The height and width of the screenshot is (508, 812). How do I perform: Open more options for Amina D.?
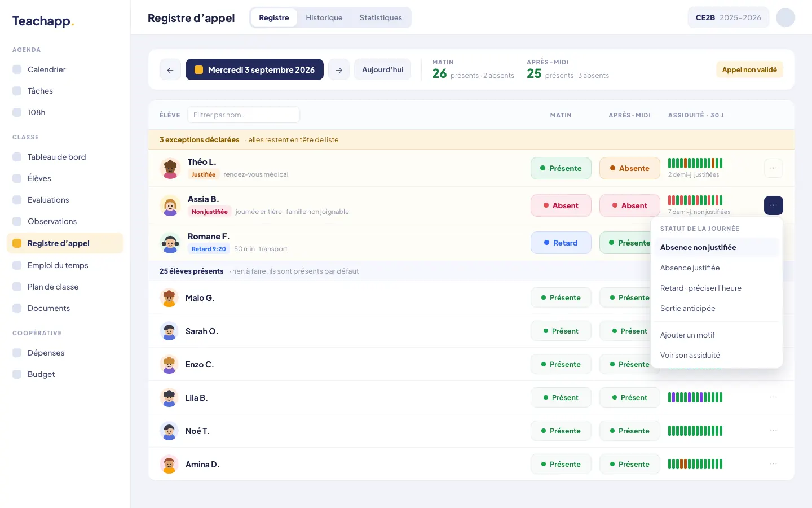(x=774, y=464)
